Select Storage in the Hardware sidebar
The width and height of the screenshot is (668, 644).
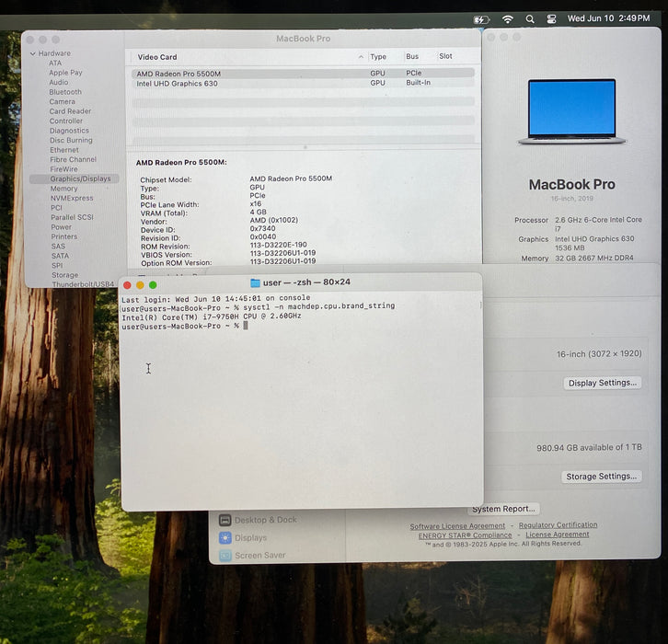64,275
